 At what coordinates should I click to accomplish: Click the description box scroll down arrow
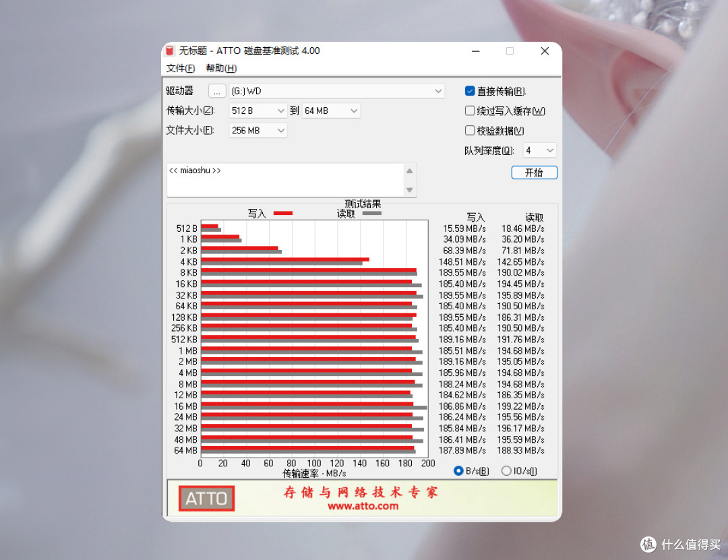(410, 189)
